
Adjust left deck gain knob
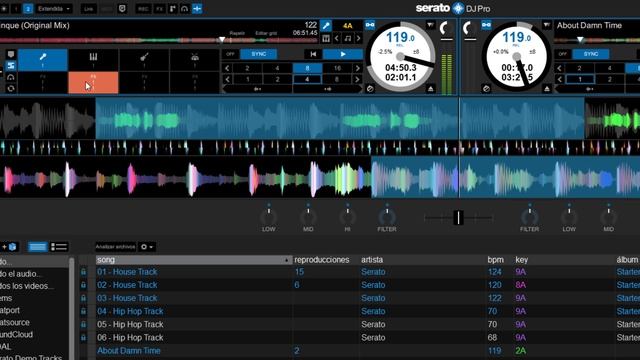[446, 29]
